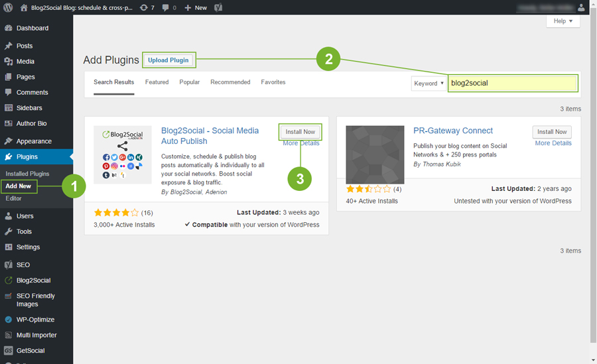
Task: Select Add New under Plugins
Action: tap(19, 186)
